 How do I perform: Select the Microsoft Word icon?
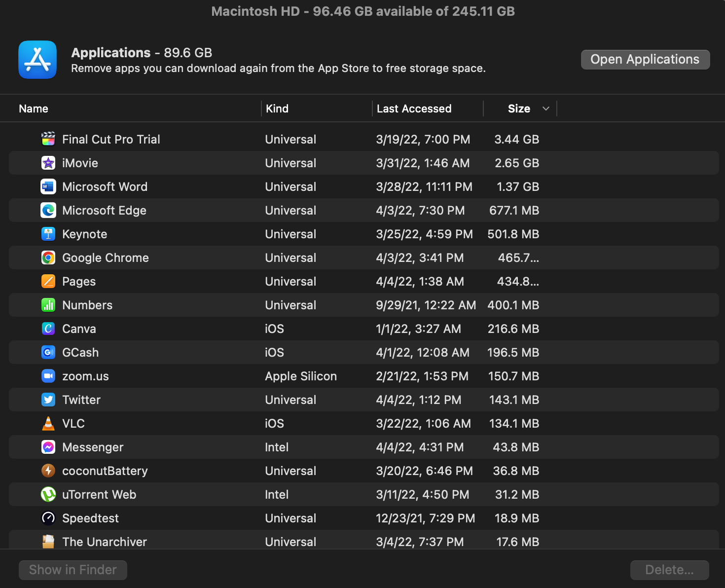(48, 186)
